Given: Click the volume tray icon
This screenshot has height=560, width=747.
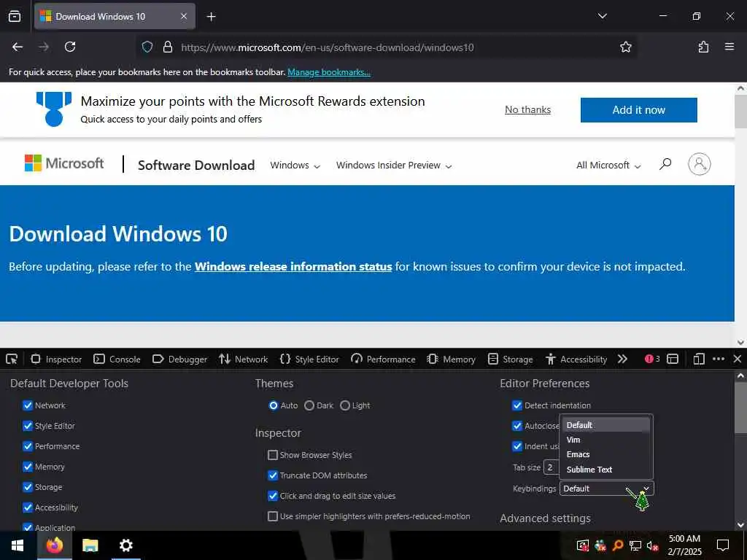Looking at the screenshot, I should (652, 545).
